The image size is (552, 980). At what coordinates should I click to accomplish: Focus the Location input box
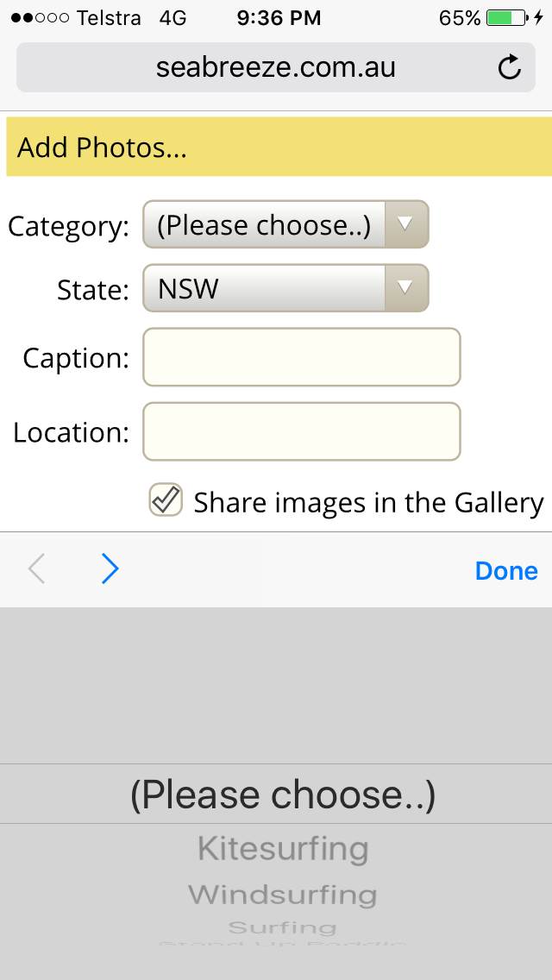coord(301,431)
